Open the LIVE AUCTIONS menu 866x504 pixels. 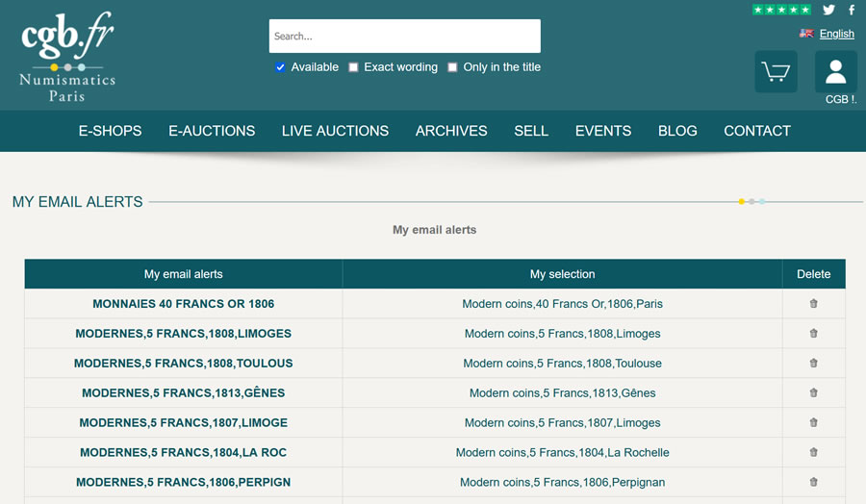pos(335,131)
